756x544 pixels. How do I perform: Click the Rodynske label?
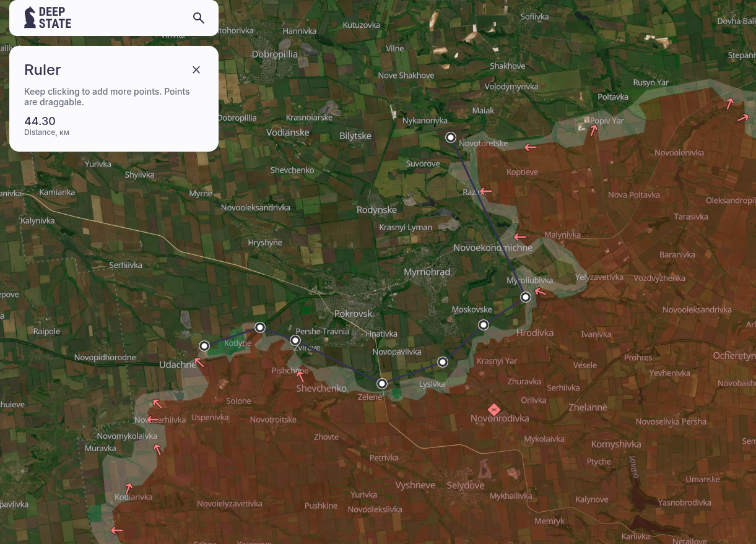pos(376,210)
